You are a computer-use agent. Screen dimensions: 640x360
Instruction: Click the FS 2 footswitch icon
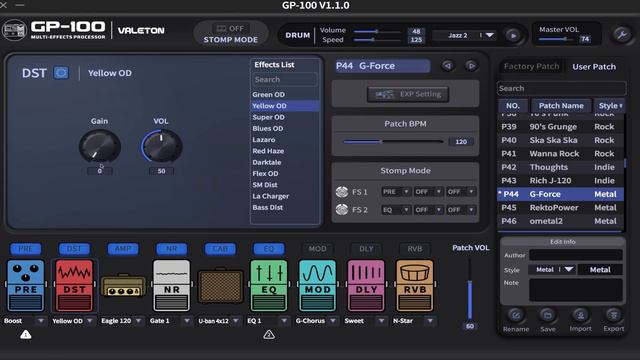342,210
